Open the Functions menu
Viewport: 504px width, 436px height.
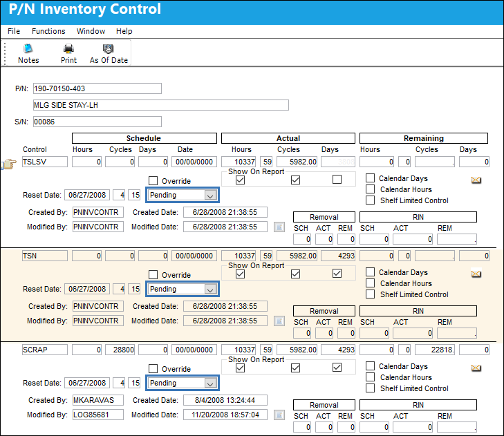[48, 31]
